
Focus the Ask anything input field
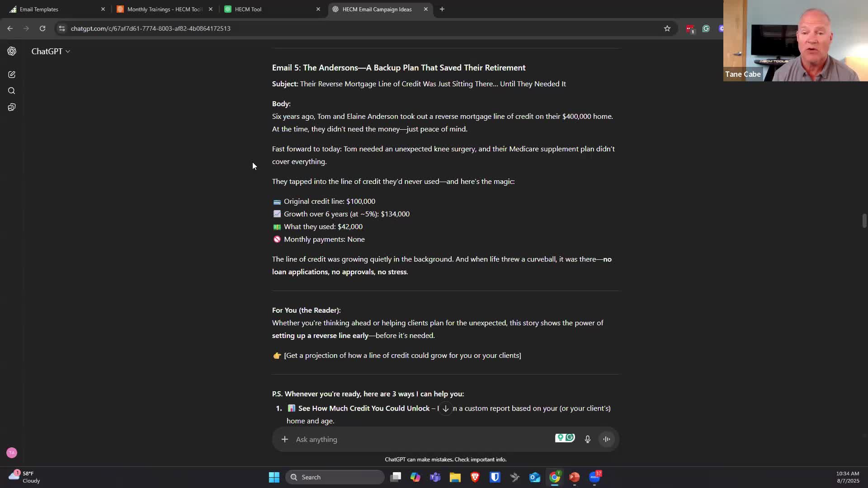420,439
